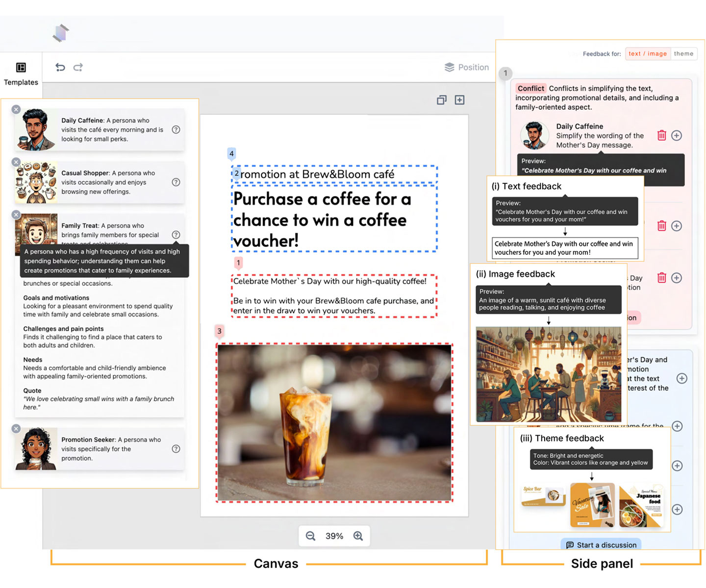Zoom out using the magnifier minus icon

(x=310, y=536)
